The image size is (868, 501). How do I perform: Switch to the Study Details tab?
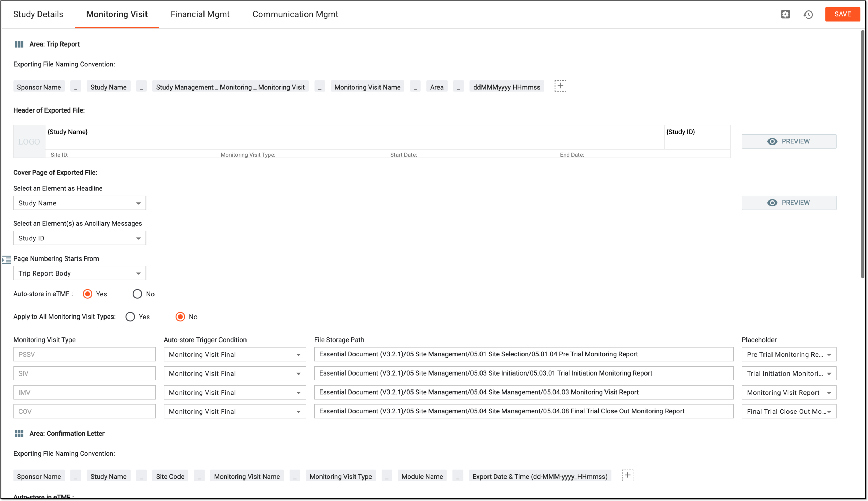point(38,14)
